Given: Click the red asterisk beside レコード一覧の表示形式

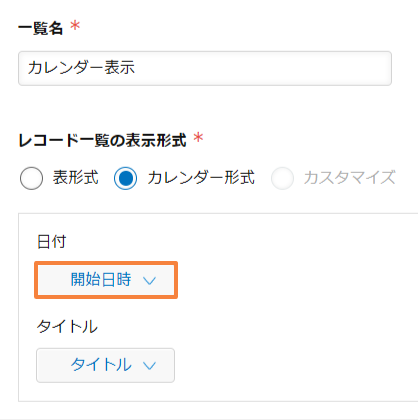Looking at the screenshot, I should coord(198,137).
